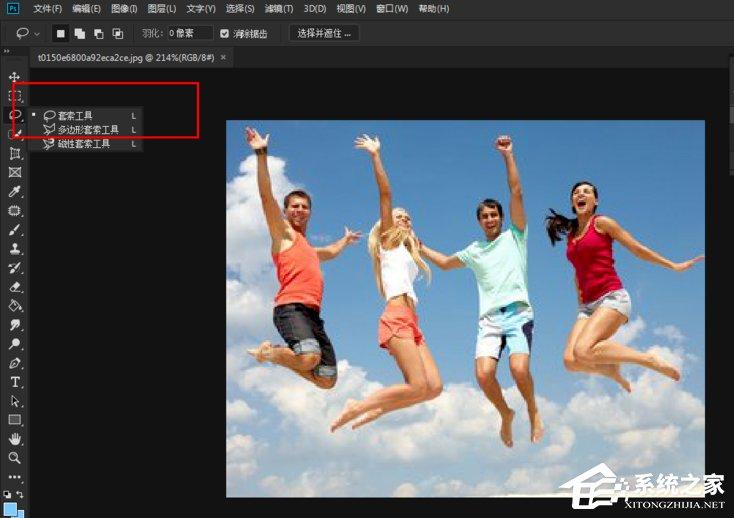Reset default foreground and background colors
Image resolution: width=734 pixels, height=518 pixels.
coord(7,494)
